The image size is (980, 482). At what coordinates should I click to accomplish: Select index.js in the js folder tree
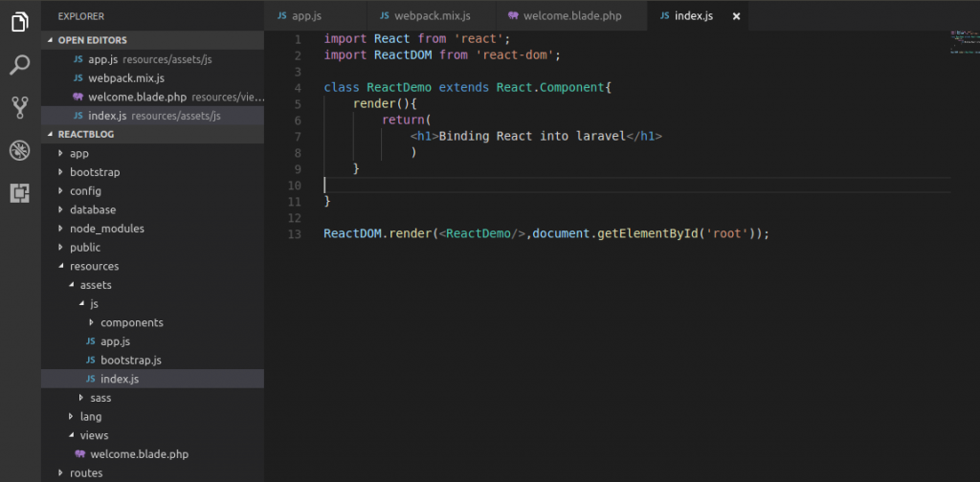(x=152, y=379)
